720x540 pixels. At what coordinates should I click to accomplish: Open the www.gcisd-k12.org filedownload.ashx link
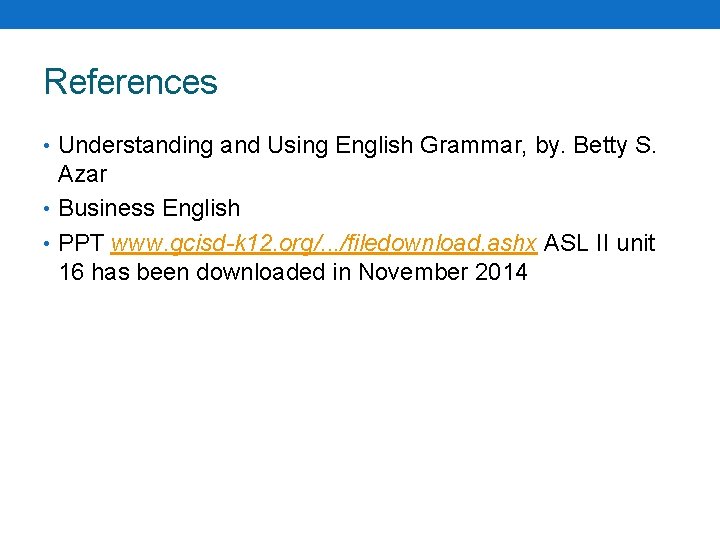(x=324, y=243)
